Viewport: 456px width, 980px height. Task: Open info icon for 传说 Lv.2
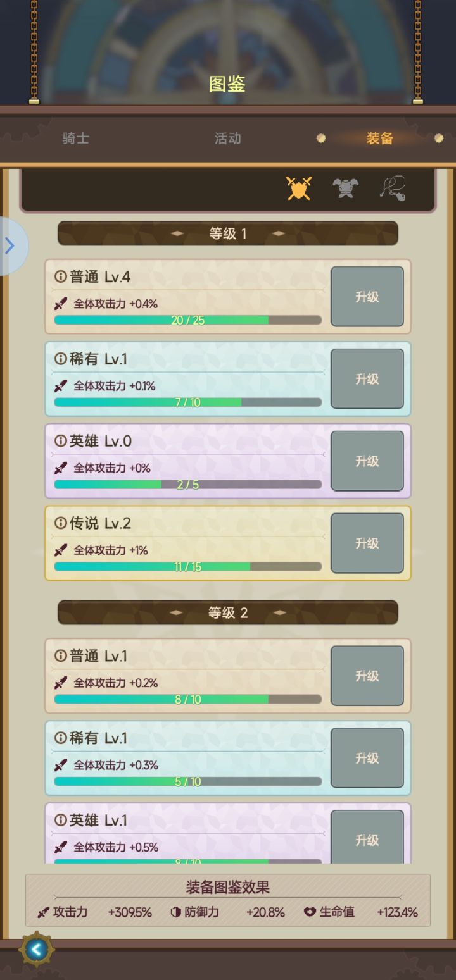point(61,523)
